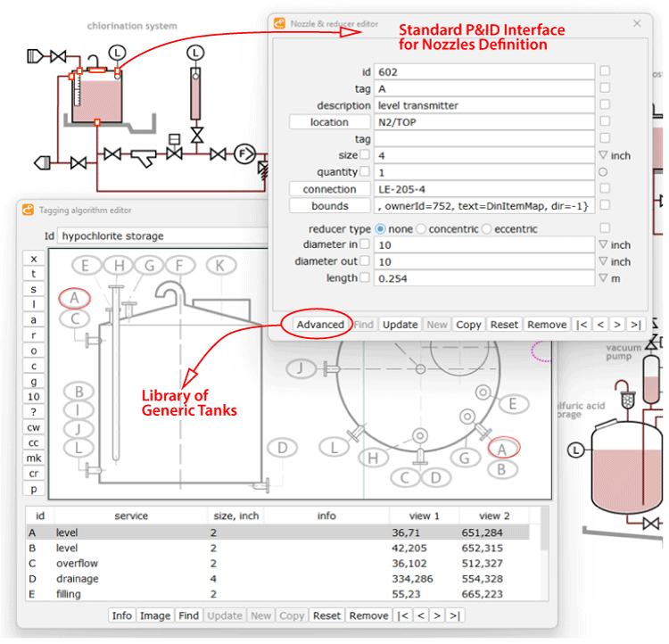Screen dimensions: 669x644
Task: Click Copy in nozzle editor
Action: (470, 326)
